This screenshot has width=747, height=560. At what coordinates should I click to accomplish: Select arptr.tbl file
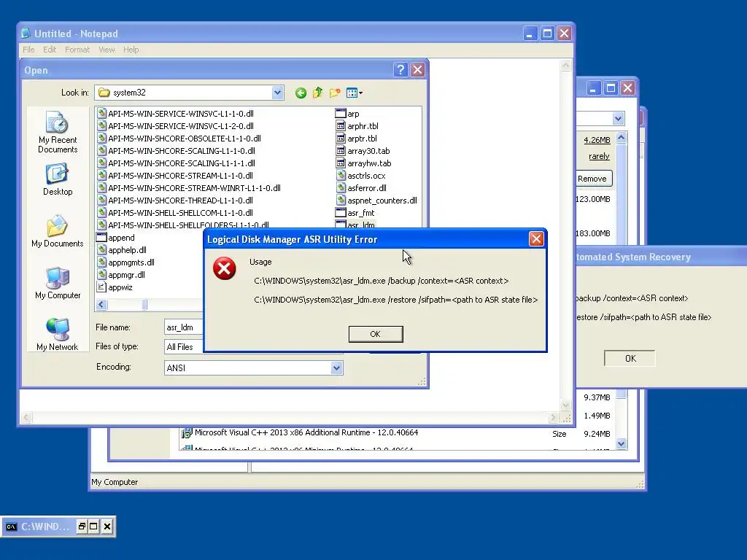pyautogui.click(x=356, y=139)
